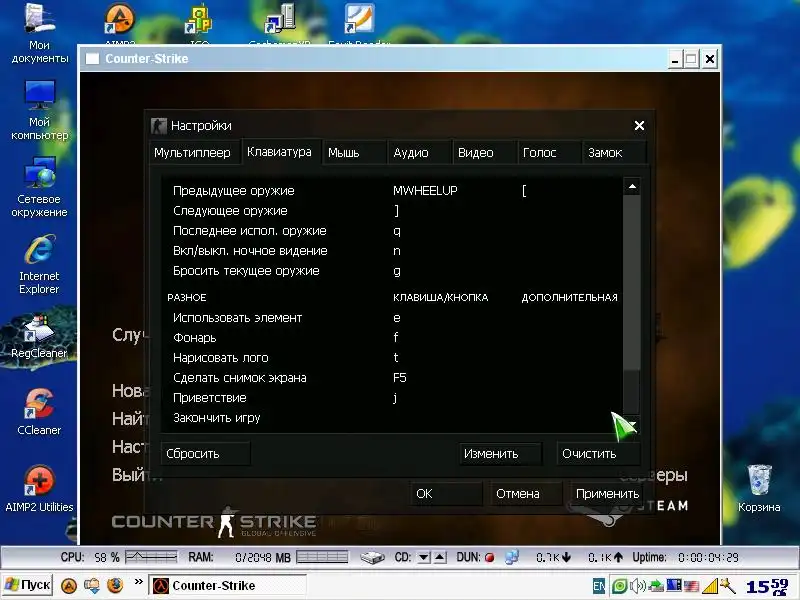Image resolution: width=800 pixels, height=600 pixels.
Task: Click the Очистить button
Action: (x=598, y=454)
